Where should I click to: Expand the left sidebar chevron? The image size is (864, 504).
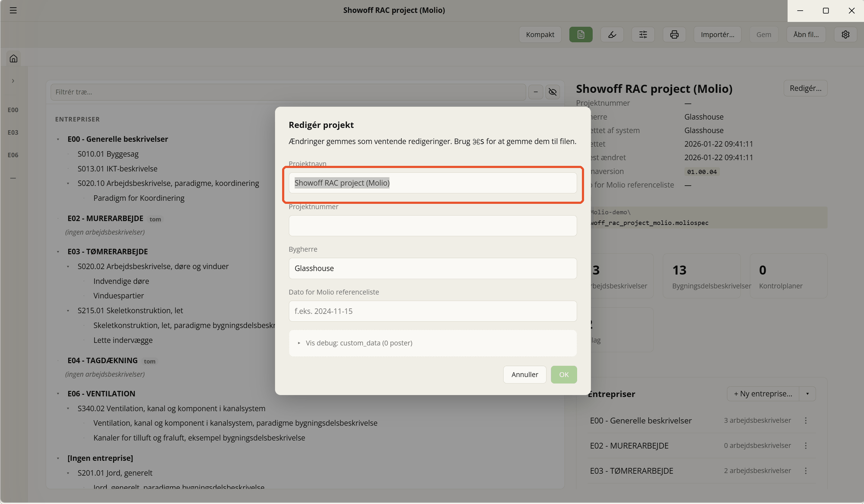(x=13, y=81)
